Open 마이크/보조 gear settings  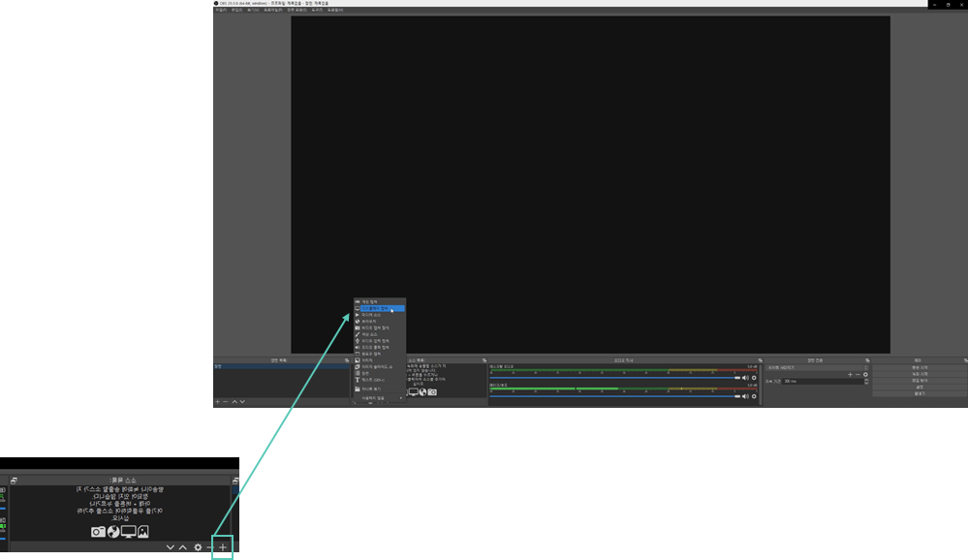tap(754, 396)
